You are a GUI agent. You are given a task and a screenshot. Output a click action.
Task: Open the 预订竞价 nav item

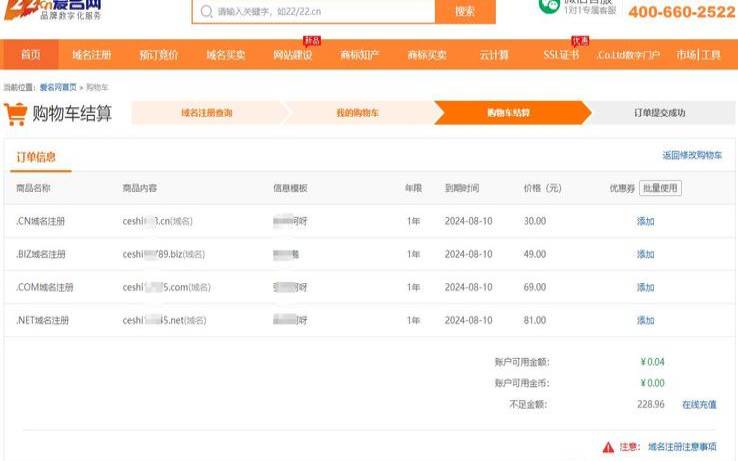pos(159,55)
